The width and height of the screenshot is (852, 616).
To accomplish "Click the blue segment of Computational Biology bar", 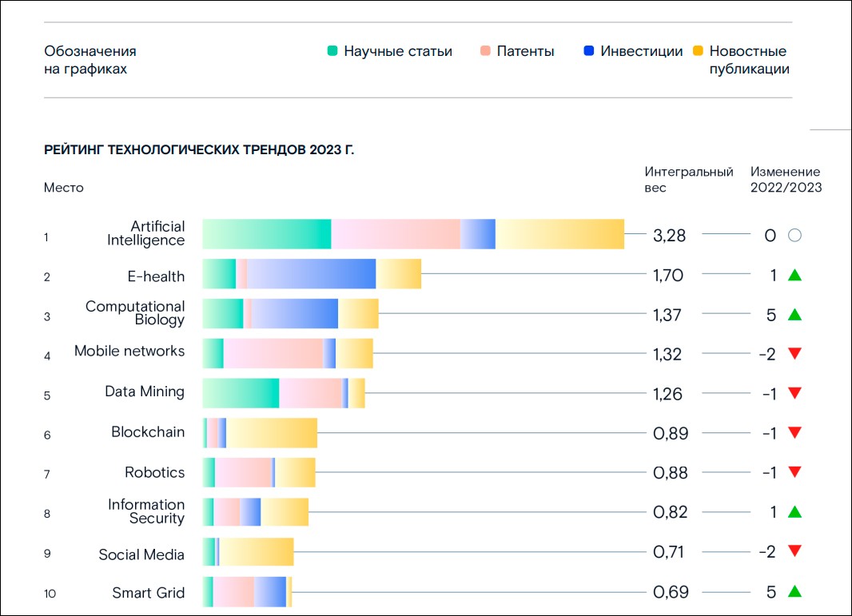I will click(294, 313).
